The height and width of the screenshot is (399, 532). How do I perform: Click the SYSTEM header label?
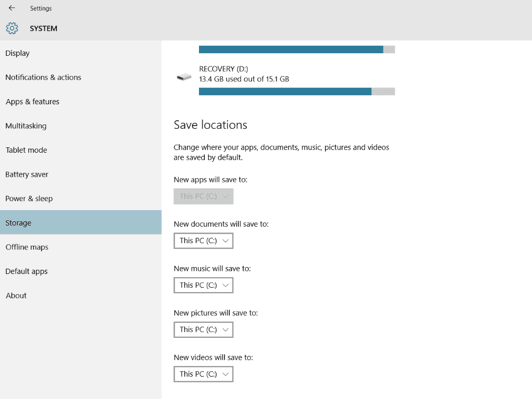pos(44,29)
